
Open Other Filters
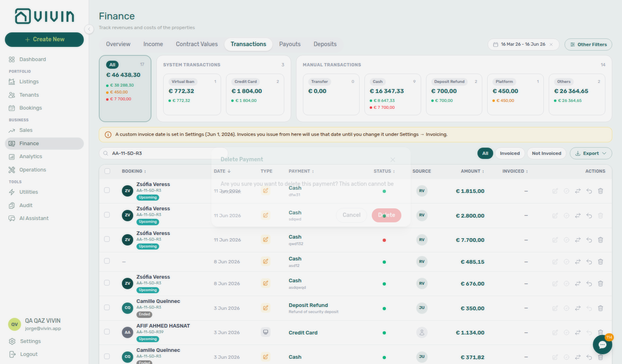[x=588, y=44]
